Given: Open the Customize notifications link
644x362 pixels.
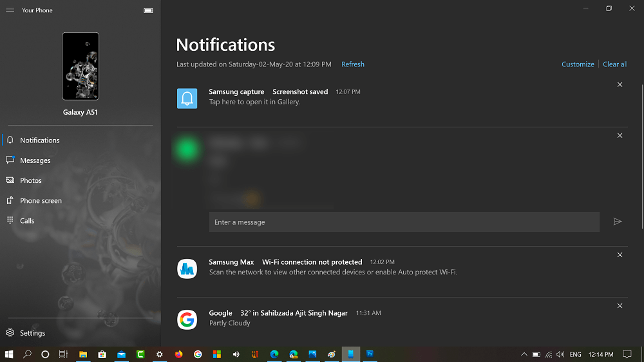Looking at the screenshot, I should (578, 64).
